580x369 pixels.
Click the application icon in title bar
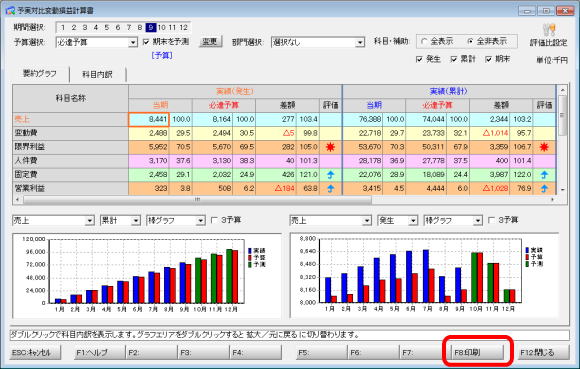click(10, 10)
